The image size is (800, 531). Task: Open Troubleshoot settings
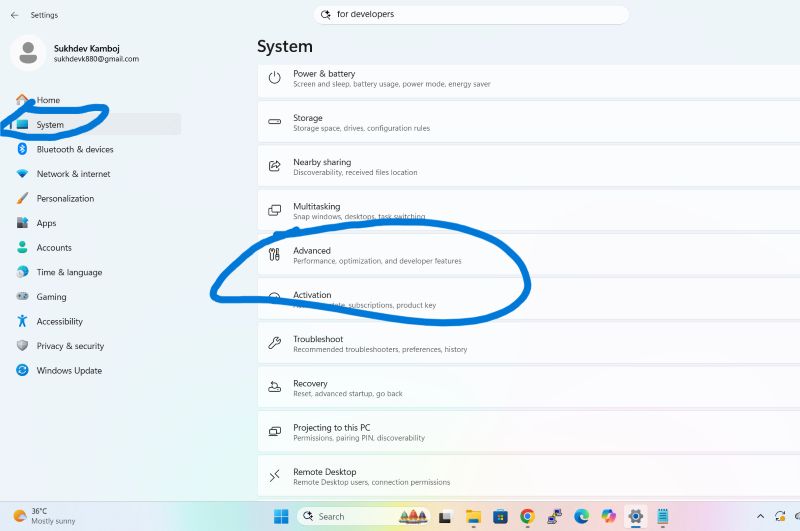pos(529,344)
